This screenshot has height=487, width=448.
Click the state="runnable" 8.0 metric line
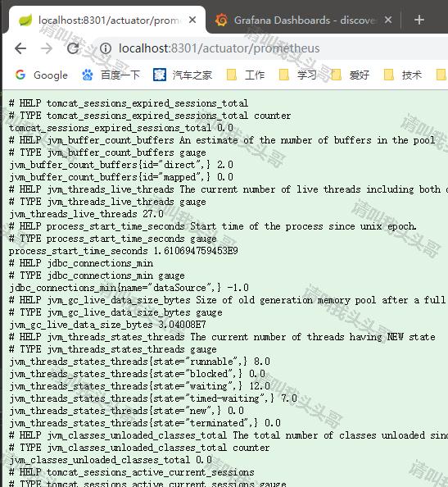tap(139, 362)
